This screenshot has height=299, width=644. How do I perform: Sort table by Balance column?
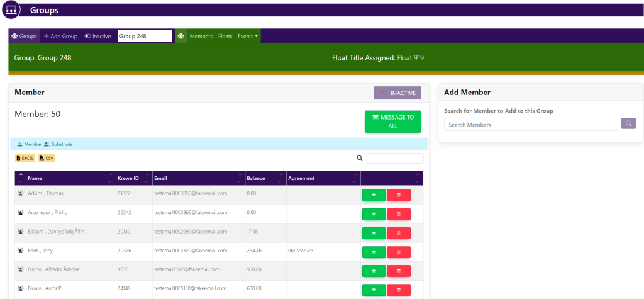point(264,178)
